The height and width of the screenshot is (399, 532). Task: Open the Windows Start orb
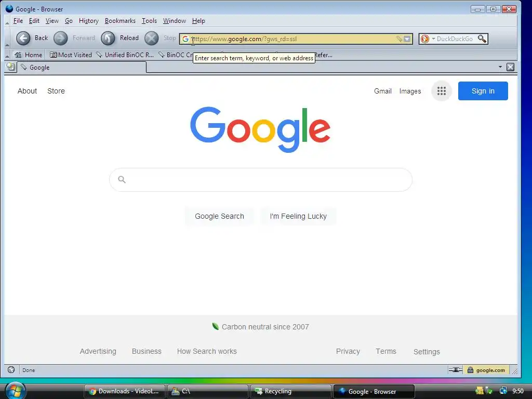[15, 390]
